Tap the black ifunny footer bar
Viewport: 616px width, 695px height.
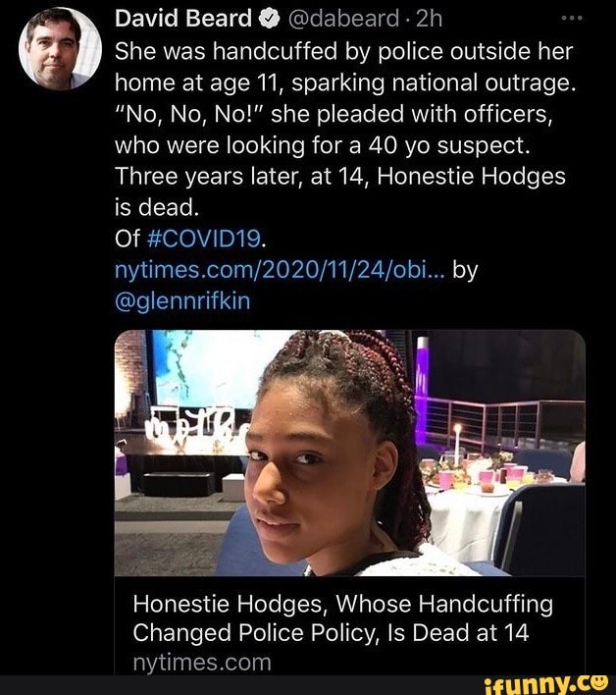click(308, 685)
